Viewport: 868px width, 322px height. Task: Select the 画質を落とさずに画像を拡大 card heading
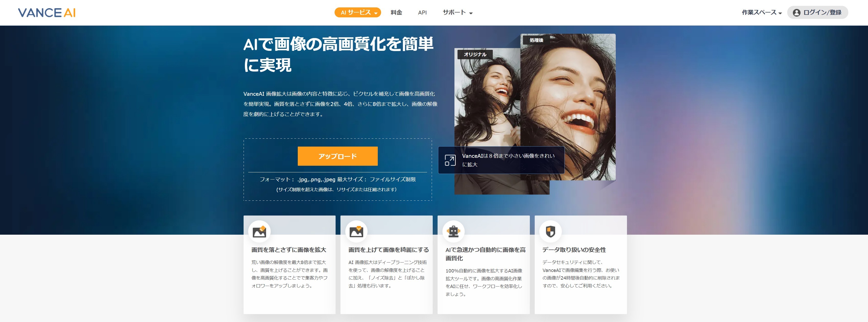289,250
